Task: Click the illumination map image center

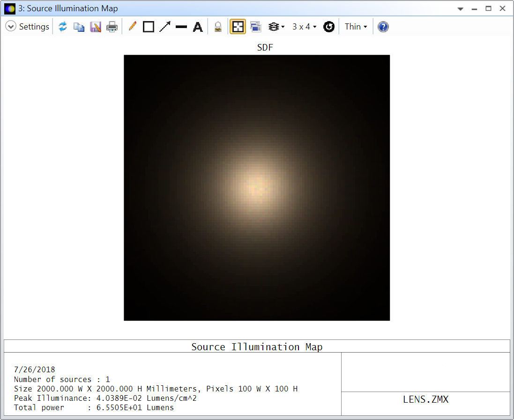Action: (x=257, y=188)
